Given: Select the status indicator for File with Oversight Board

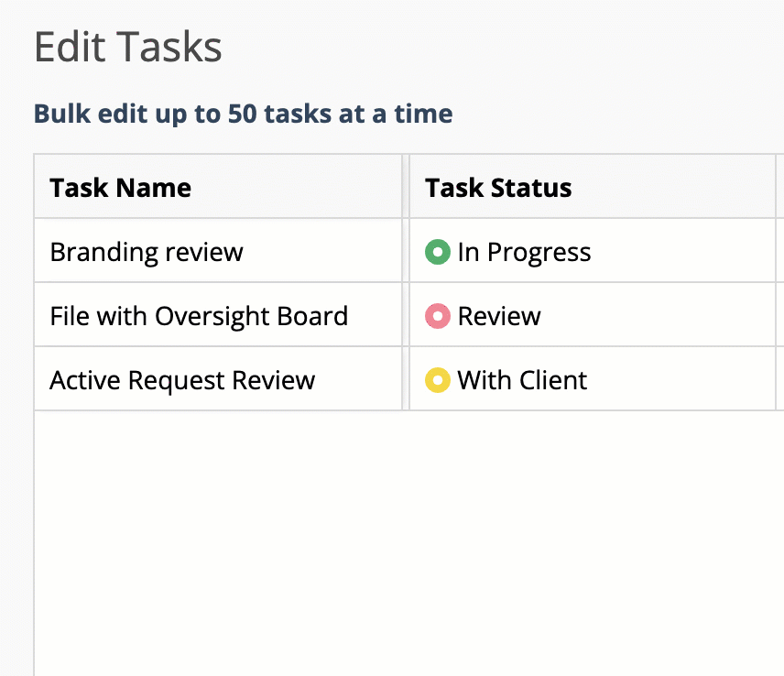Looking at the screenshot, I should pyautogui.click(x=438, y=315).
